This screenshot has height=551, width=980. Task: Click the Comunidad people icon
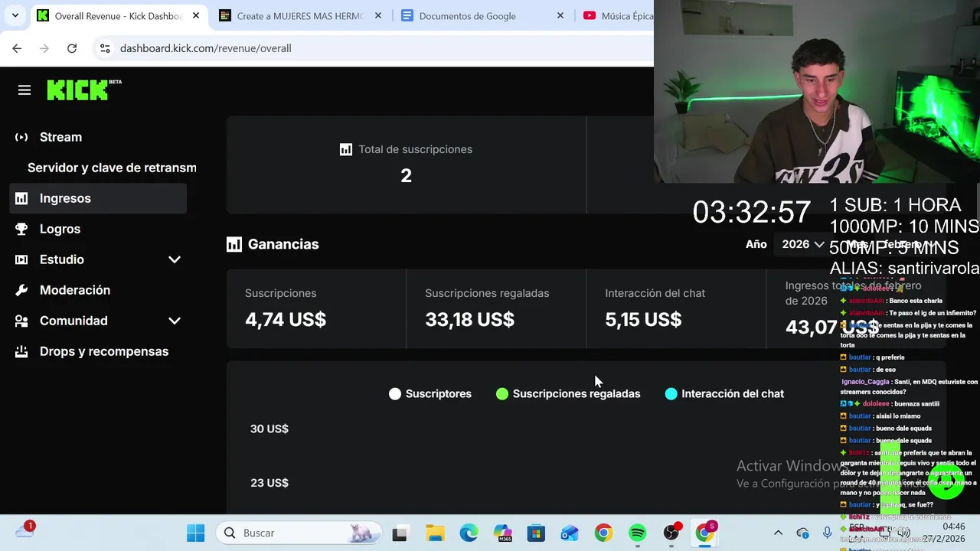pyautogui.click(x=21, y=321)
